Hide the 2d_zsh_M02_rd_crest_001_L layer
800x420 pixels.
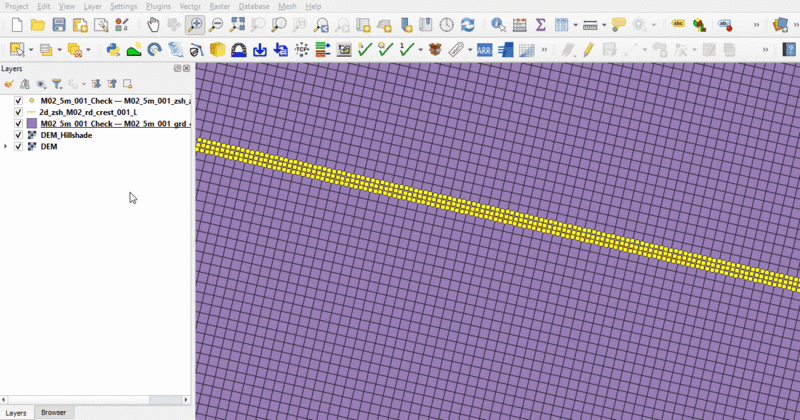point(18,113)
